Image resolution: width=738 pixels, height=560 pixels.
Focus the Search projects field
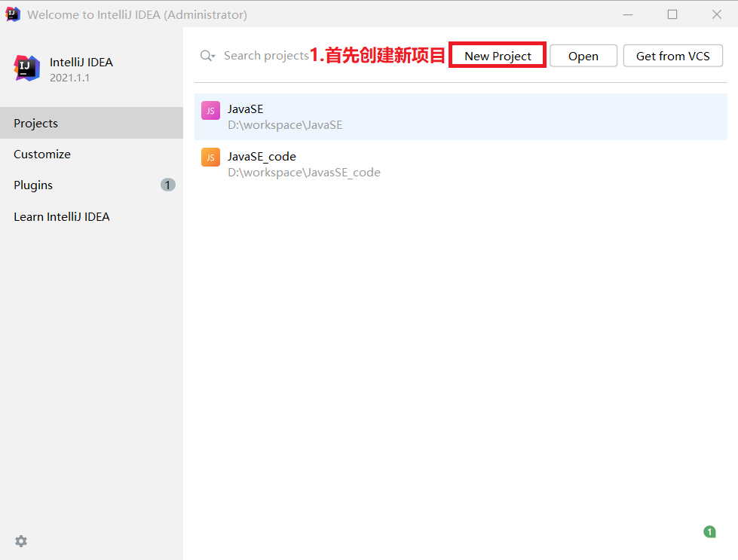266,56
